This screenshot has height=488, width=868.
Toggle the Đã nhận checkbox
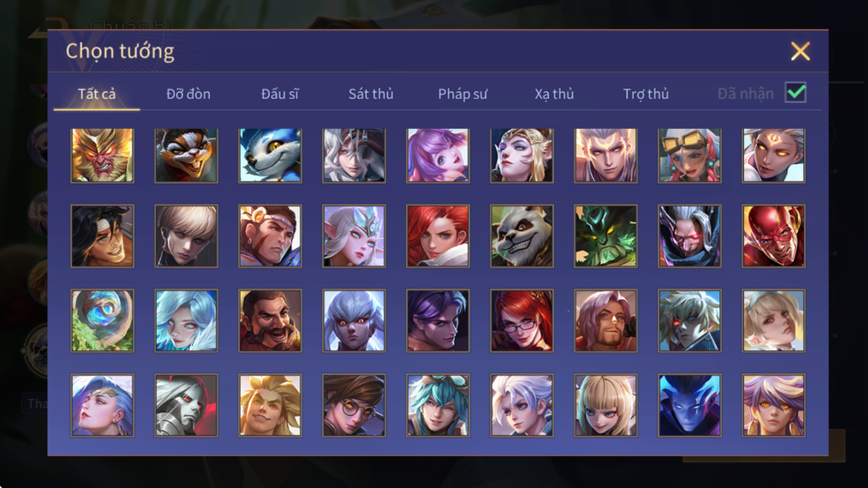click(x=796, y=92)
